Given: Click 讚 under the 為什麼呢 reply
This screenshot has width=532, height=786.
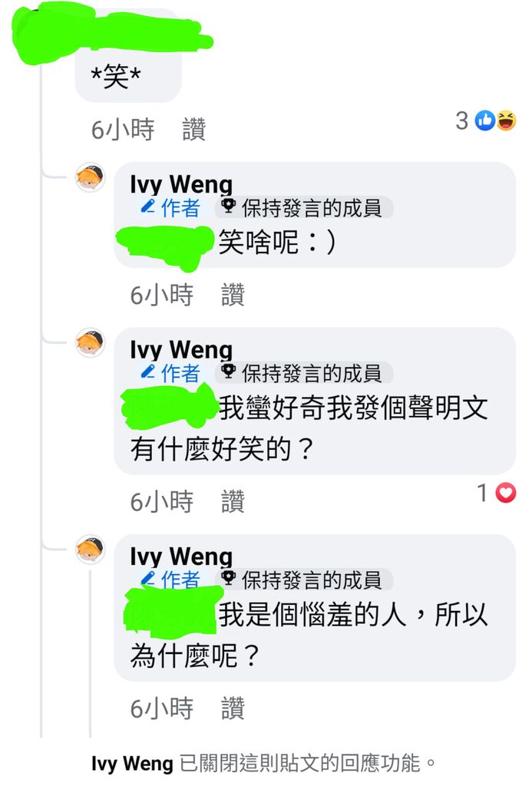Looking at the screenshot, I should tap(233, 708).
